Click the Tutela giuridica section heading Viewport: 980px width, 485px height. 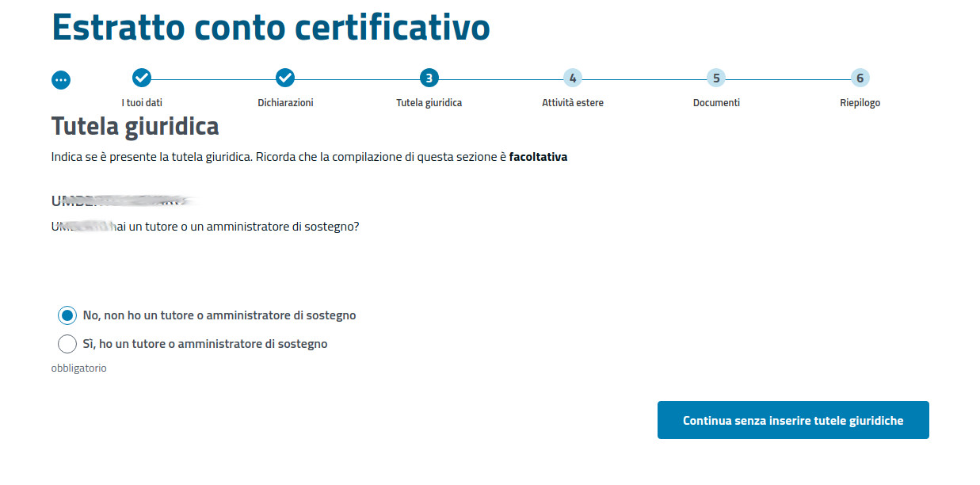tap(135, 126)
